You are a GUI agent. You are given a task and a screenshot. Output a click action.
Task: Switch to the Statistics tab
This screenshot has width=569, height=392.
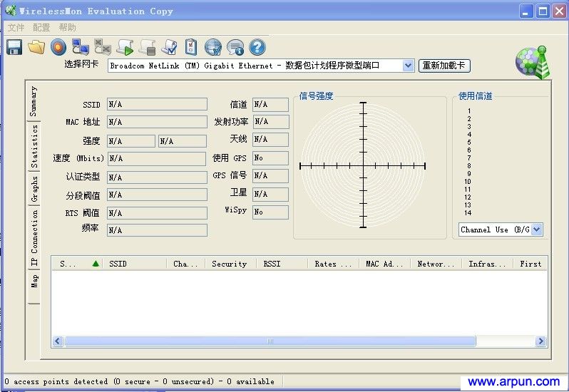34,146
